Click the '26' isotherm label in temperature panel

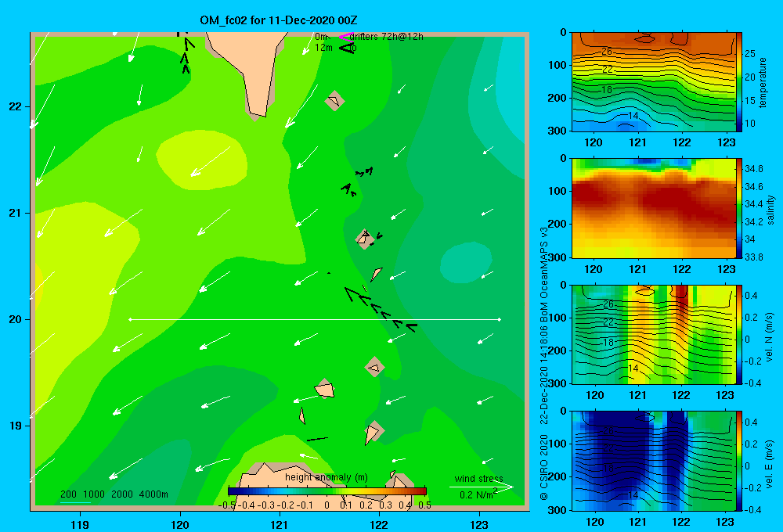[607, 52]
